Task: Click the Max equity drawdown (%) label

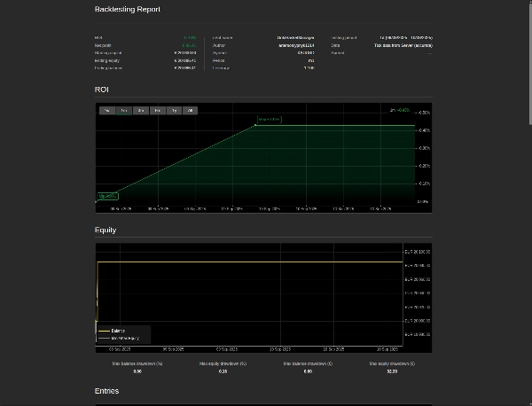Action: tap(223, 363)
